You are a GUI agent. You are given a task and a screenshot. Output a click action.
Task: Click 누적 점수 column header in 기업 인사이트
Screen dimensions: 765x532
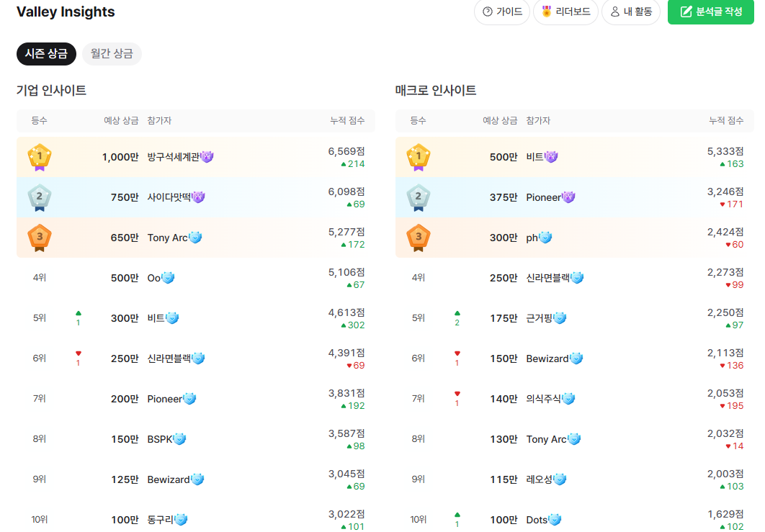click(347, 121)
